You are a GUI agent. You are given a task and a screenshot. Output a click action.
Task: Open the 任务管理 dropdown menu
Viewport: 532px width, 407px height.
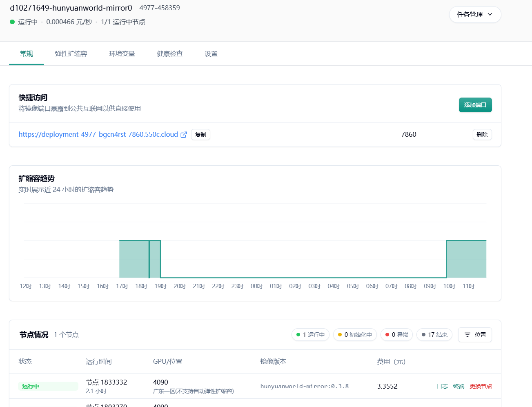pos(475,15)
